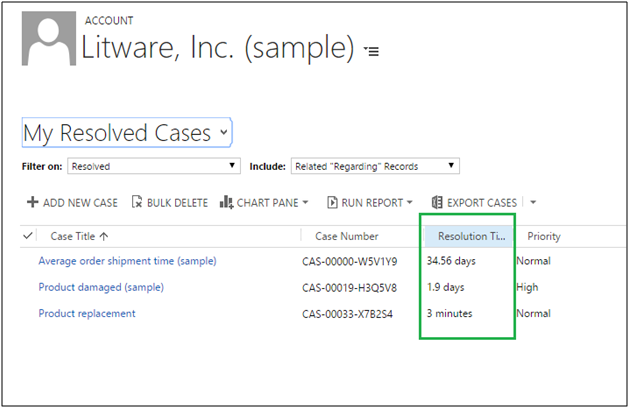
Task: Click the 34.56 days resolution value
Action: pyautogui.click(x=451, y=261)
